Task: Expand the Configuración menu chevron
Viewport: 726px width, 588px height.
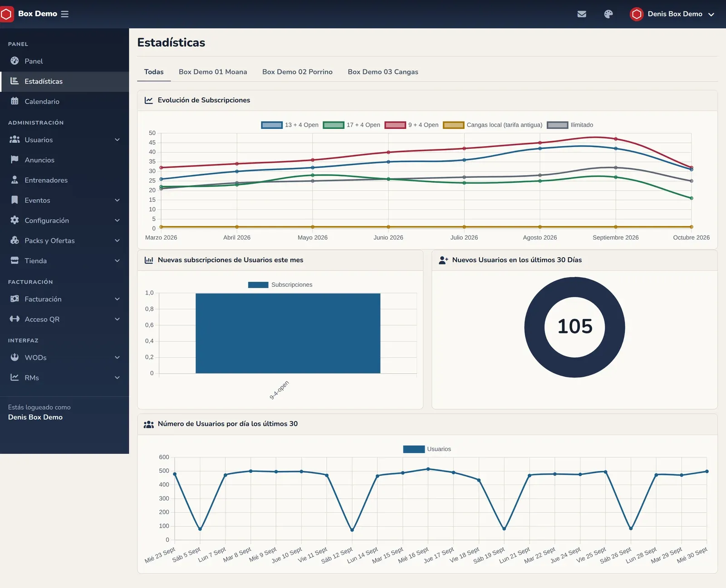Action: [x=117, y=220]
